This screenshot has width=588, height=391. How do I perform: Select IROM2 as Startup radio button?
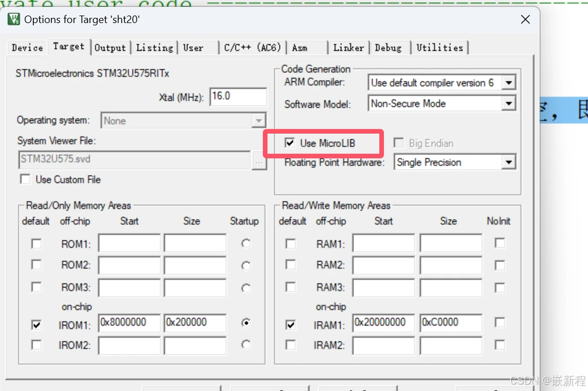[x=246, y=344]
